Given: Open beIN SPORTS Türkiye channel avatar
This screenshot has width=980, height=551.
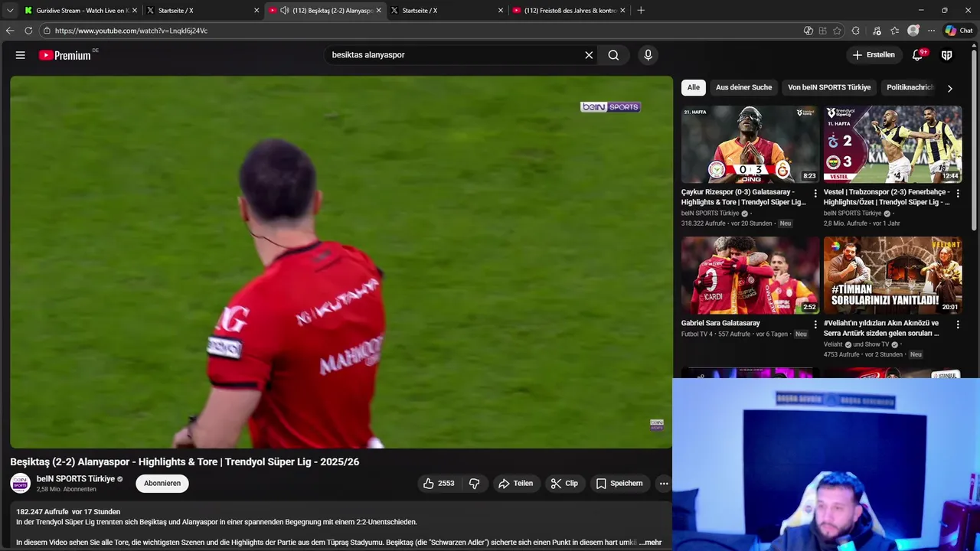Looking at the screenshot, I should point(20,483).
